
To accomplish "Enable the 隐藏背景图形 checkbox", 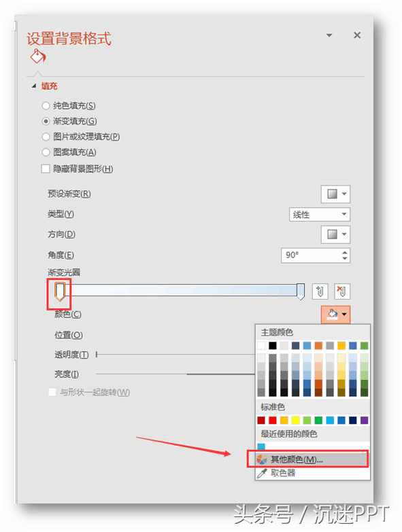I will point(46,169).
